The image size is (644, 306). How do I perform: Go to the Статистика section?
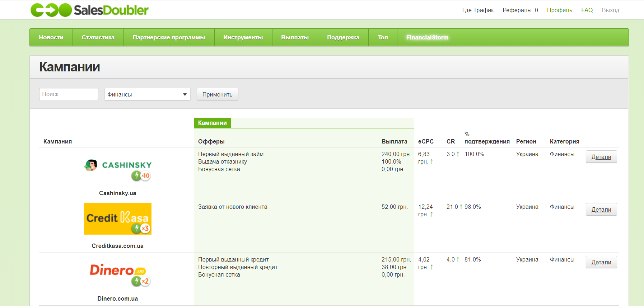[x=98, y=37]
